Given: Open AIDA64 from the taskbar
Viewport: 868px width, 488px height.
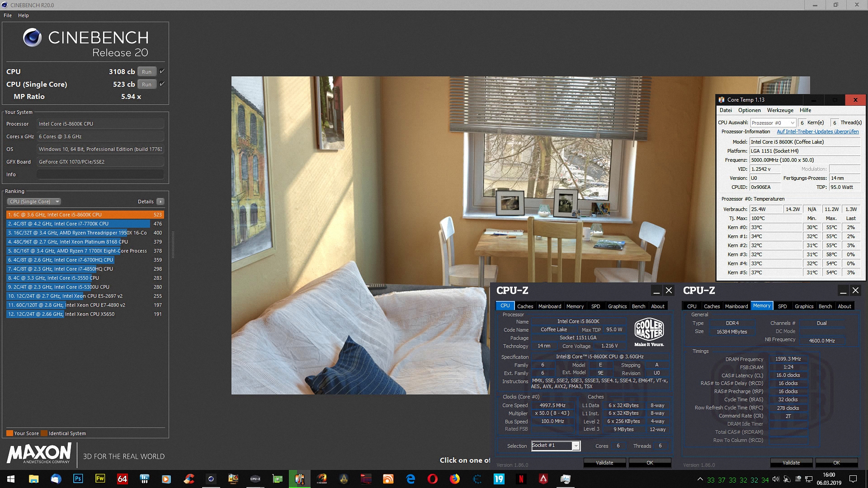Looking at the screenshot, I should 122,479.
